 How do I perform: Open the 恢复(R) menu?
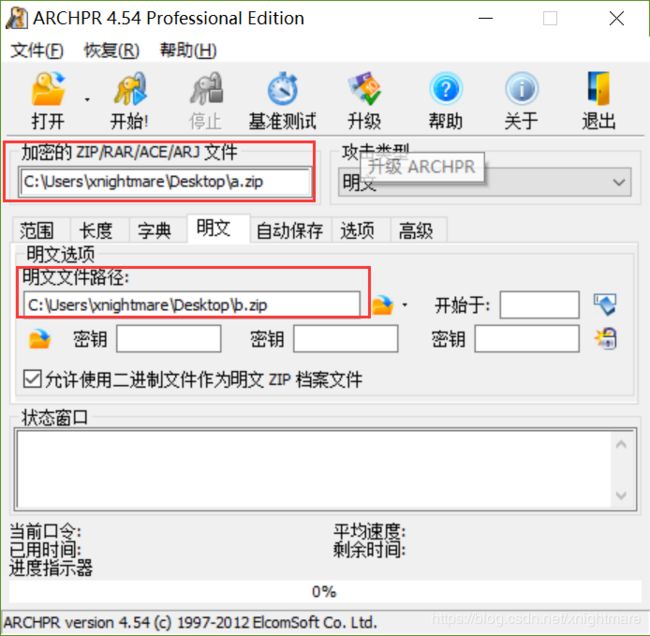click(x=112, y=51)
